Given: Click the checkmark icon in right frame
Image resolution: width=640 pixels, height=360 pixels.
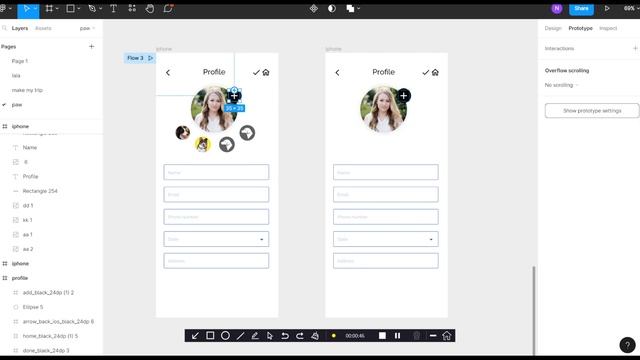Looking at the screenshot, I should point(426,72).
